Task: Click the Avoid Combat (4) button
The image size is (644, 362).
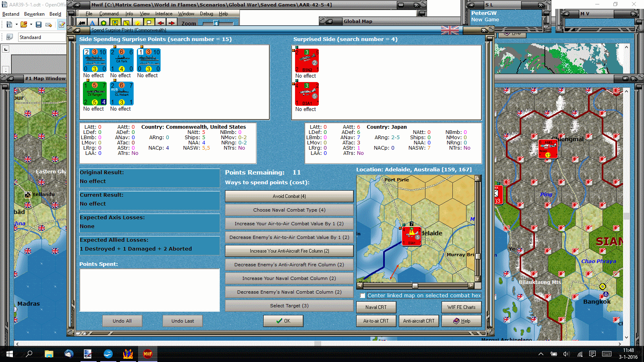Action: pos(289,196)
